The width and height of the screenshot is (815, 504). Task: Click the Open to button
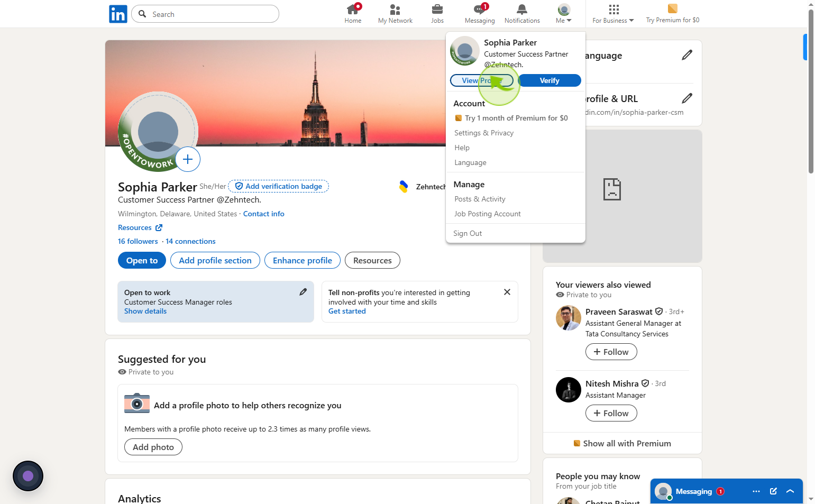142,260
